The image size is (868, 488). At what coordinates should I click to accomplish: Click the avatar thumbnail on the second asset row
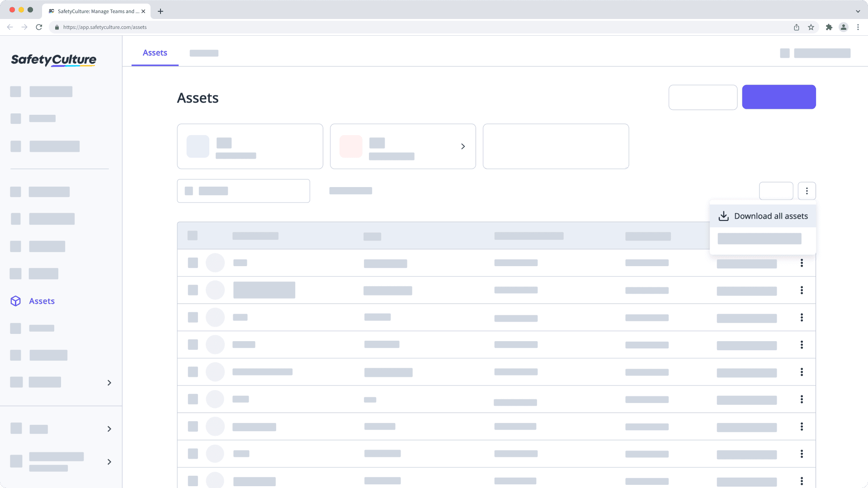(216, 290)
